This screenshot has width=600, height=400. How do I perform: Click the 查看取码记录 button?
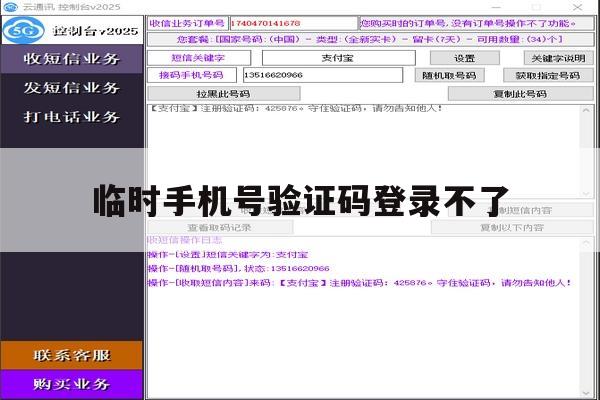tap(220, 228)
